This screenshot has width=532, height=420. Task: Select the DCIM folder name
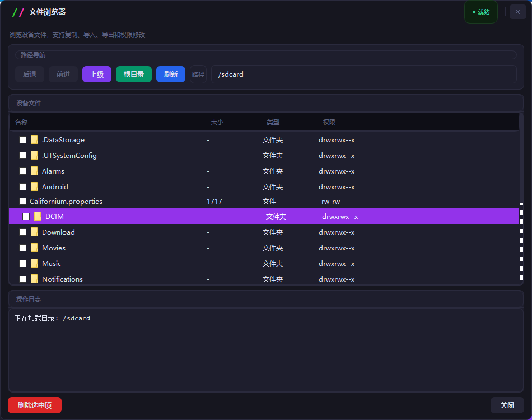(x=54, y=217)
